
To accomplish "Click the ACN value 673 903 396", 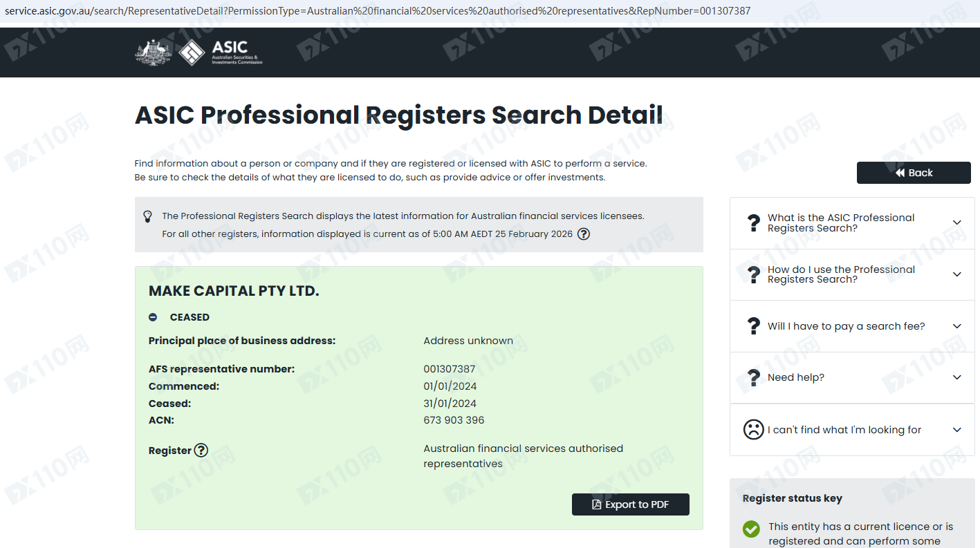I will [454, 420].
